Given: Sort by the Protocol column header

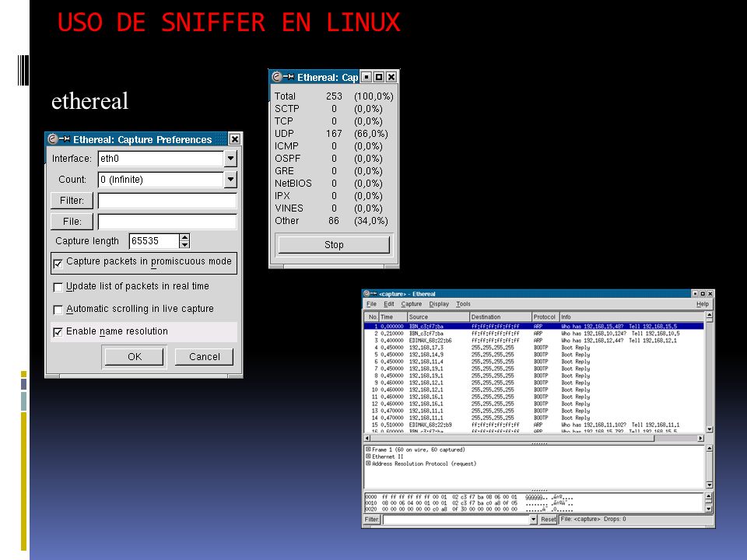Looking at the screenshot, I should point(545,317).
